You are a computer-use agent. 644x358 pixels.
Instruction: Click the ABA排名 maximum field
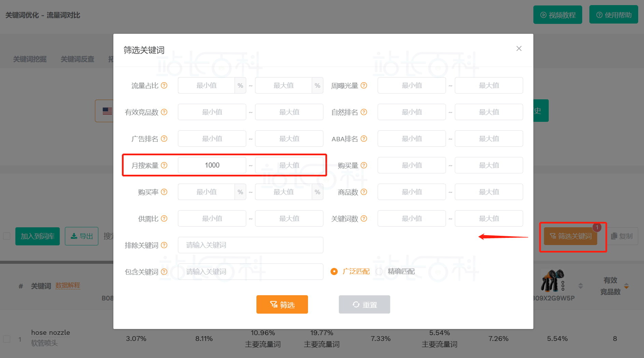coord(489,139)
